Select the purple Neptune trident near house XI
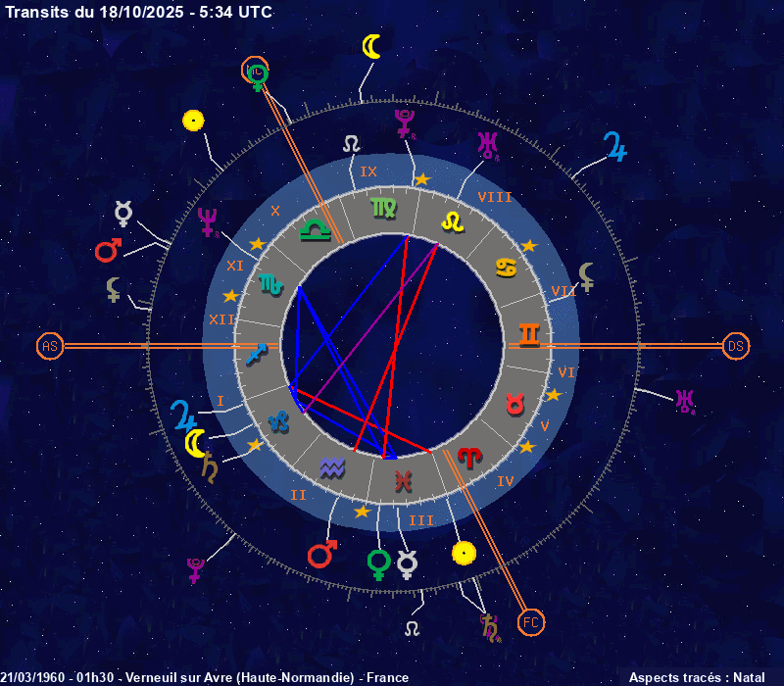The height and width of the screenshot is (686, 784). point(208,221)
